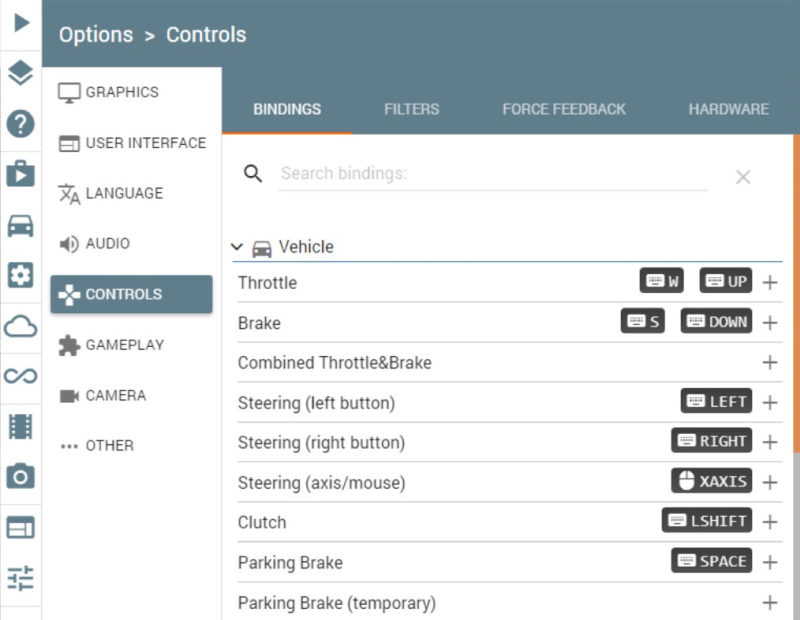Screen dimensions: 800x620
Task: Open the replay film strip icon
Action: pyautogui.click(x=20, y=427)
